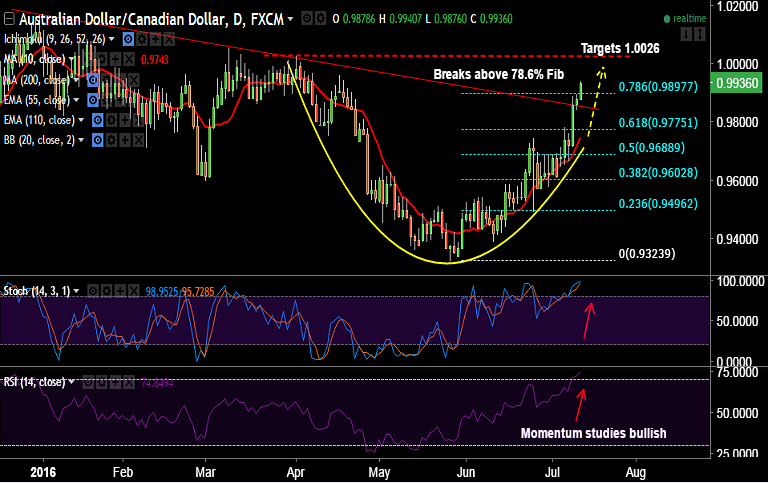Toggle Stoch (14, 3, 1) visibility eye
Image resolution: width=768 pixels, height=483 pixels.
click(93, 291)
